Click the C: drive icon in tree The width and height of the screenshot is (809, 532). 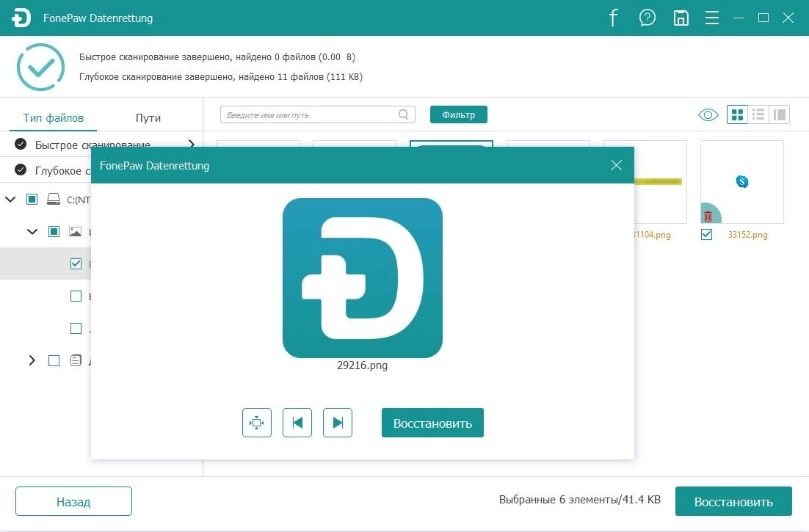coord(54,200)
